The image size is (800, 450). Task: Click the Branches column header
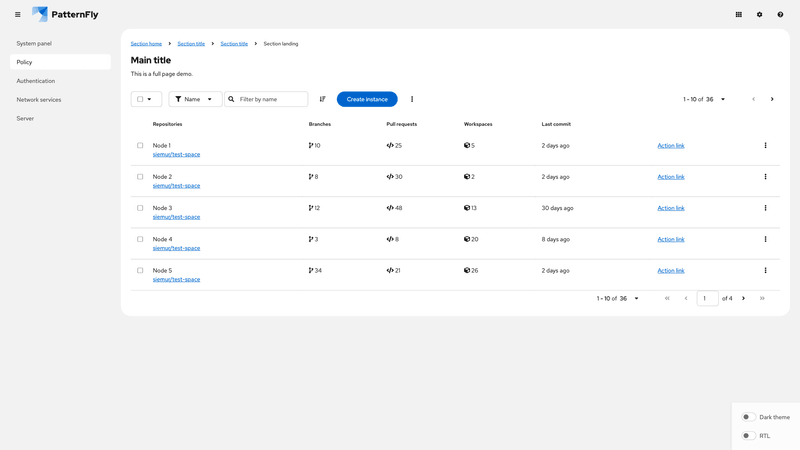[319, 124]
